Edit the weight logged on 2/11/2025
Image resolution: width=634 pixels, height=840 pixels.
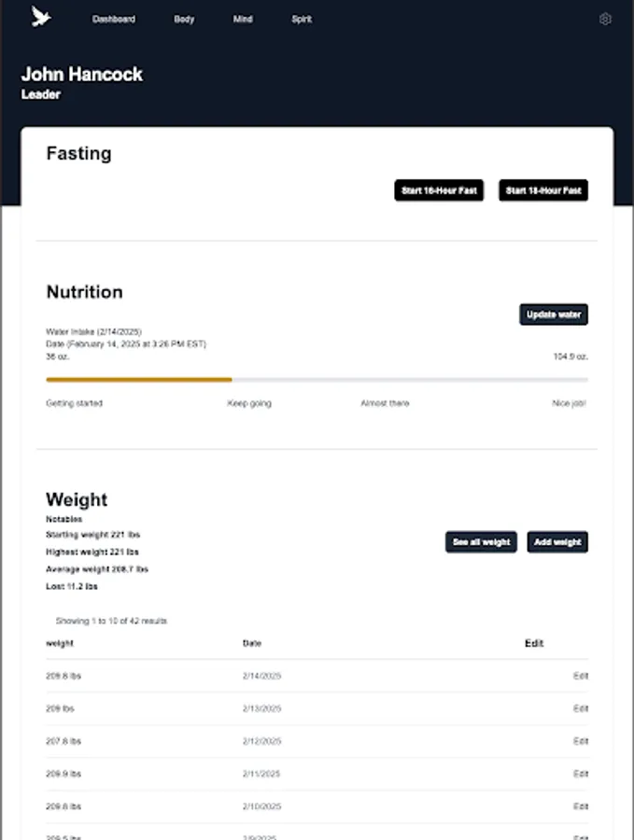580,773
